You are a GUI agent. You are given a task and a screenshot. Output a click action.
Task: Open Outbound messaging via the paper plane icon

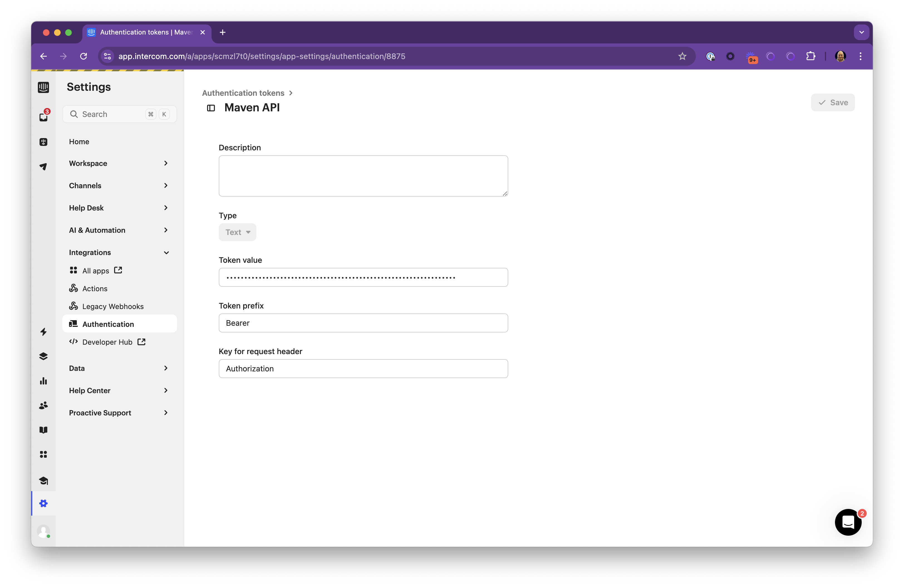(x=43, y=167)
